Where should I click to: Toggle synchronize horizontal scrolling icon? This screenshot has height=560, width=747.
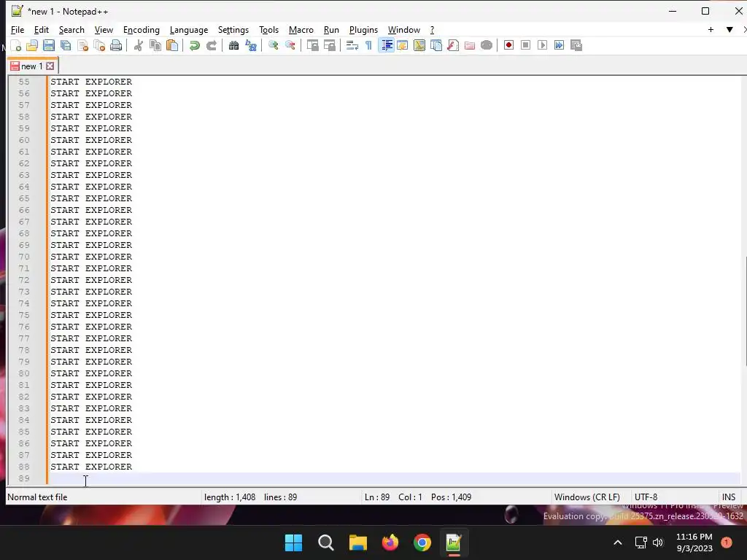pyautogui.click(x=330, y=45)
